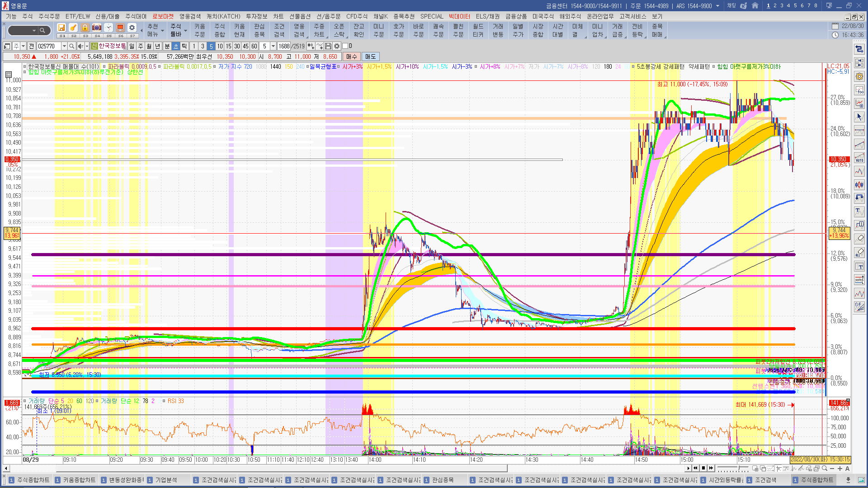Select the 10 interval button
Screen dimensions: 868x488
click(220, 46)
